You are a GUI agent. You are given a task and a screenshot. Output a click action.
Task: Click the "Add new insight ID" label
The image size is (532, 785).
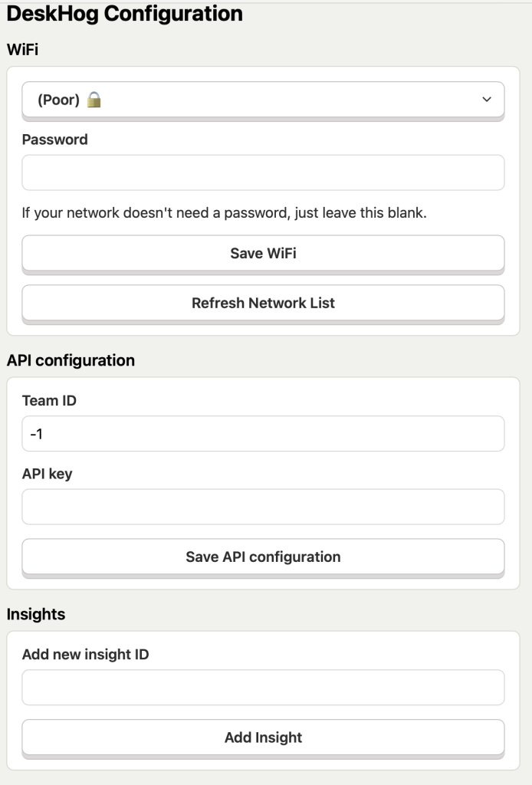[86, 655]
